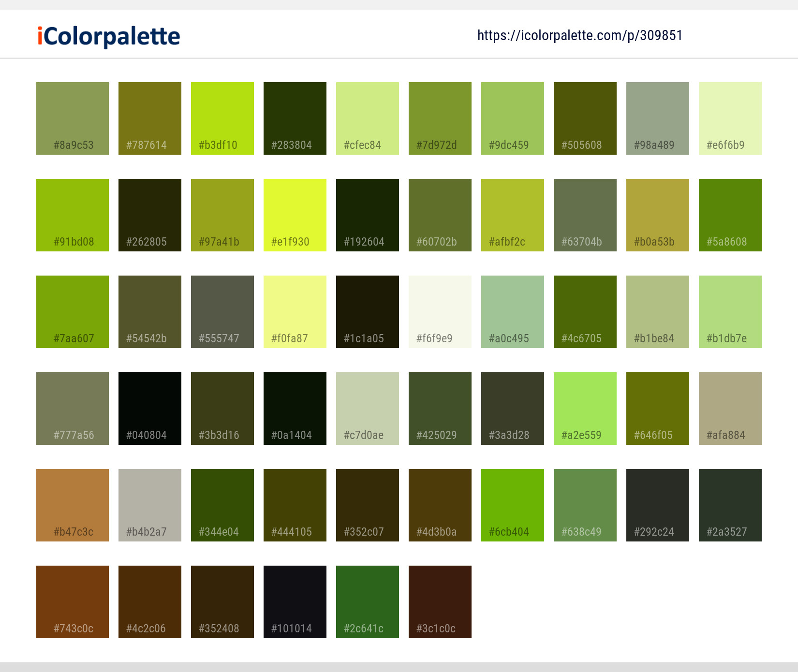Select the light #c7d0ae swatch
This screenshot has height=672, width=798.
(x=368, y=409)
